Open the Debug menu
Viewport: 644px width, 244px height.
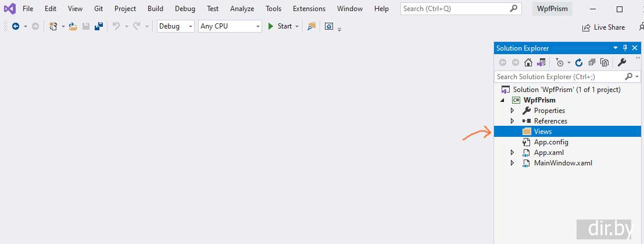(x=185, y=9)
